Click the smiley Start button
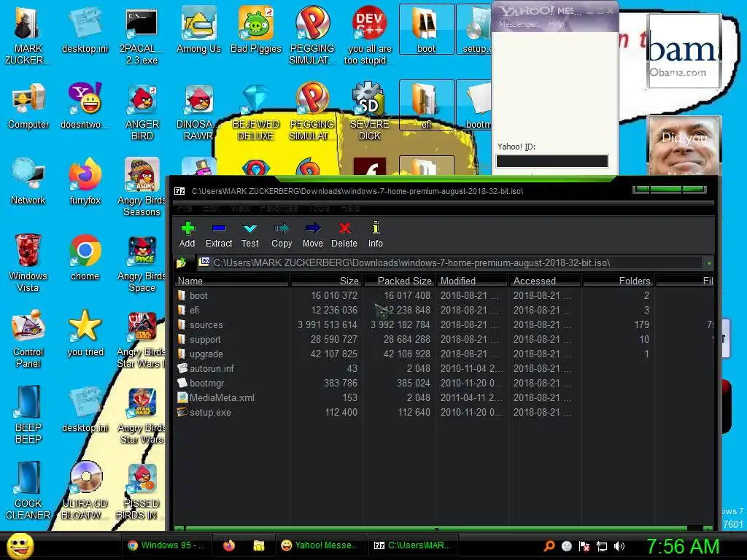Image resolution: width=747 pixels, height=560 pixels. tap(20, 545)
